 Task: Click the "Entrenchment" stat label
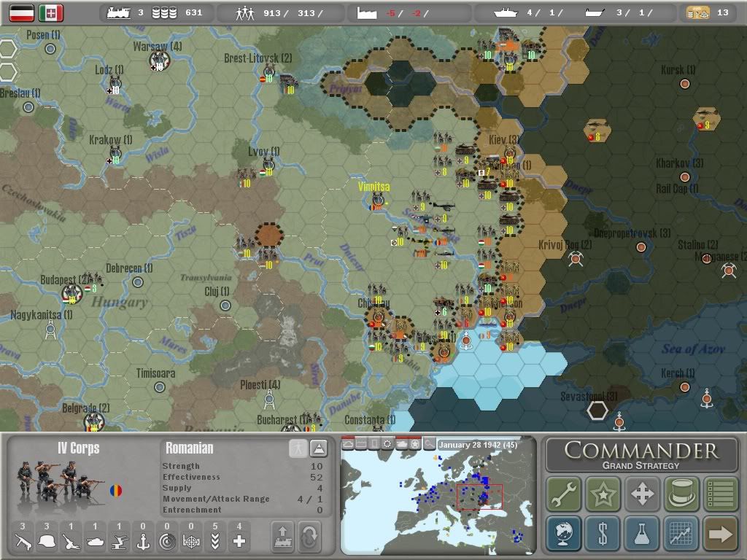point(192,510)
